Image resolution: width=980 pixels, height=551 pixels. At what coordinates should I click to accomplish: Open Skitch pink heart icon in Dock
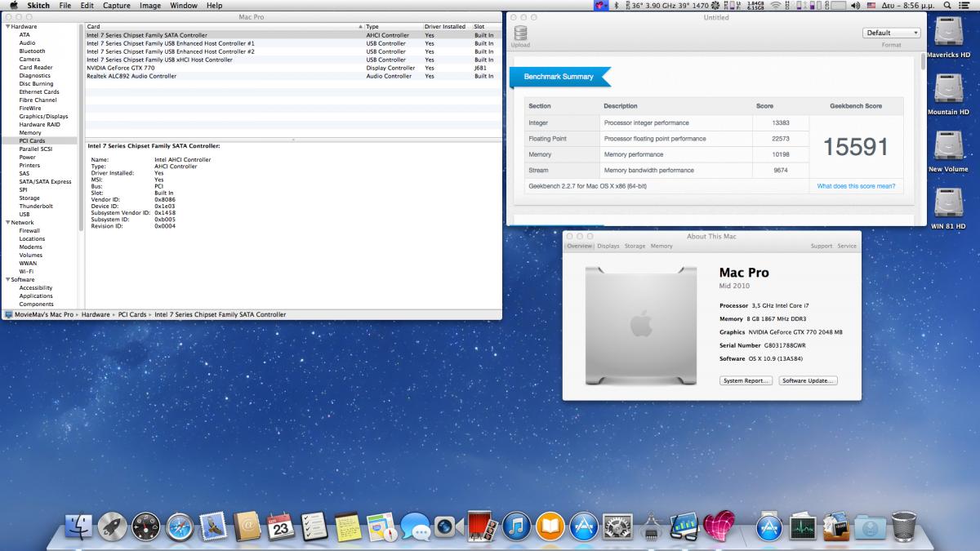tap(719, 527)
